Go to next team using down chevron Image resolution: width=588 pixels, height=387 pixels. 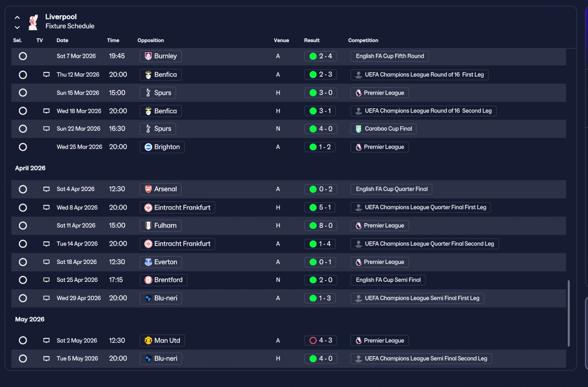[x=17, y=27]
